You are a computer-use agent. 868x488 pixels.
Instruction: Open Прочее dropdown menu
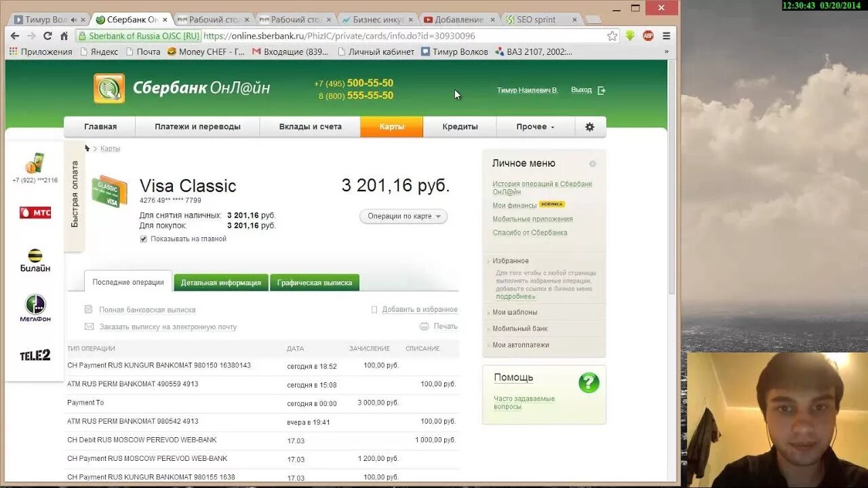pos(536,127)
